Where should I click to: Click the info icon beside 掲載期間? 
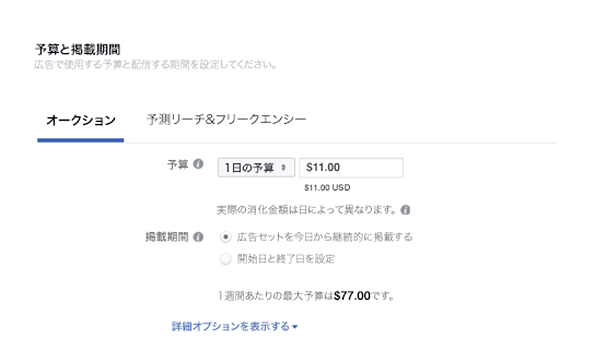[198, 237]
